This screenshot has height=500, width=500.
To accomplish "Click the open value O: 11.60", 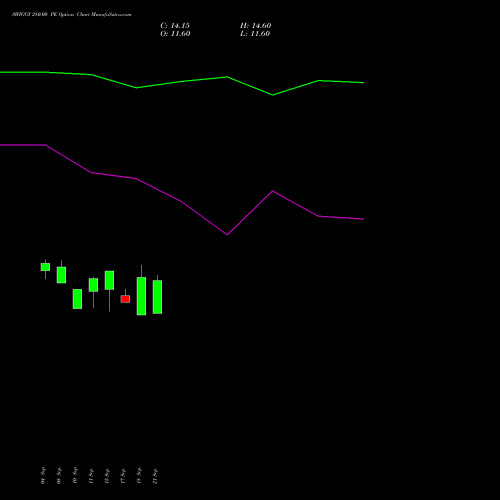I will tap(175, 34).
